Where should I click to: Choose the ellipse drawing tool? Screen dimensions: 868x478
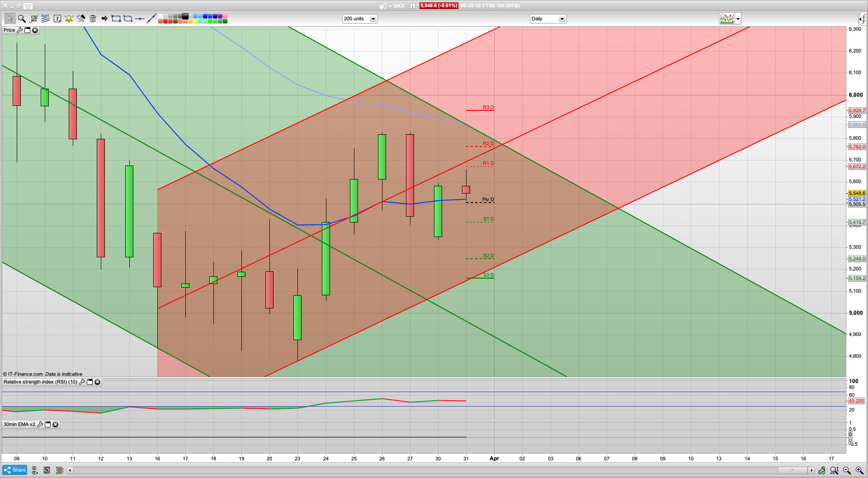click(x=128, y=19)
